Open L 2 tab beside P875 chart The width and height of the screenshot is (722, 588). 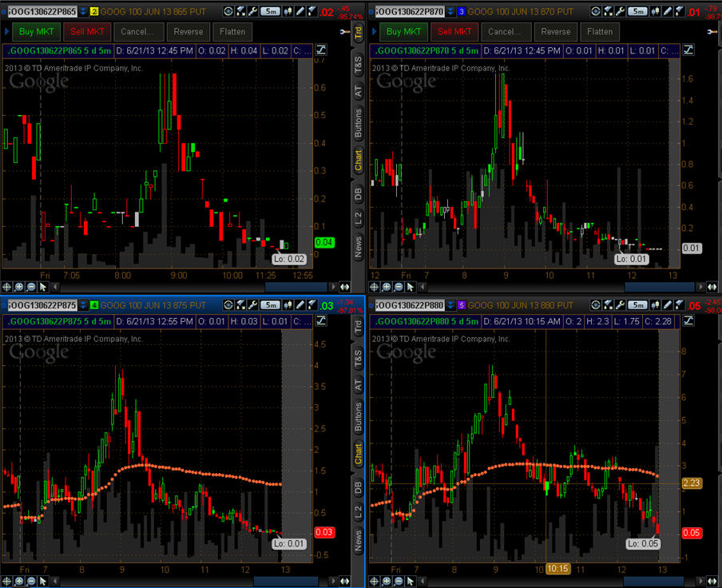358,511
